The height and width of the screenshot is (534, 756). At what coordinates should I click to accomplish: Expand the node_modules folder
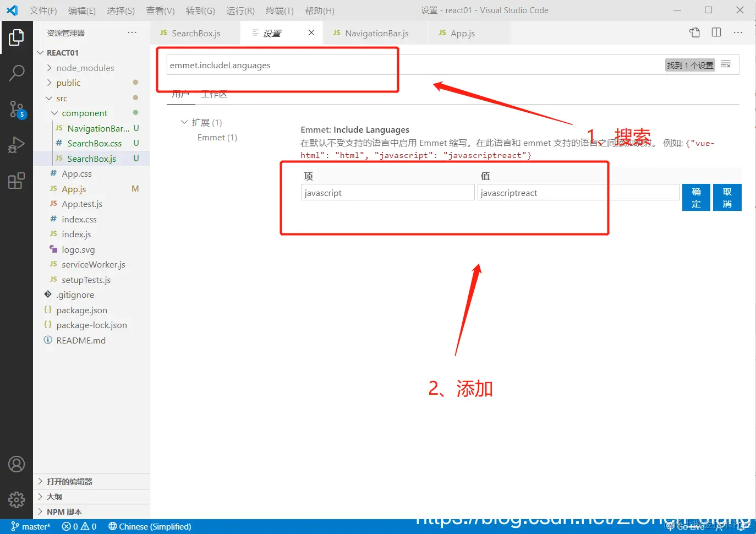[x=91, y=68]
